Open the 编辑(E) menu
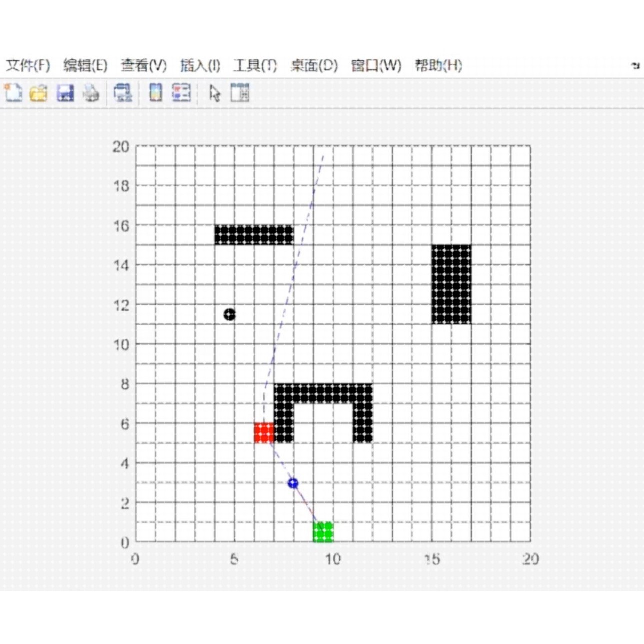This screenshot has width=644, height=644. point(85,65)
